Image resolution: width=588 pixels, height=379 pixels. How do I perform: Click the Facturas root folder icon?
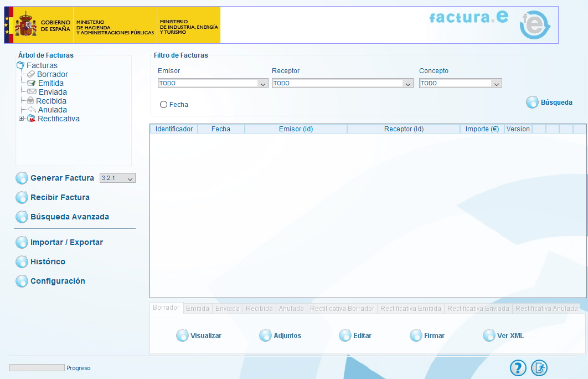click(x=20, y=65)
